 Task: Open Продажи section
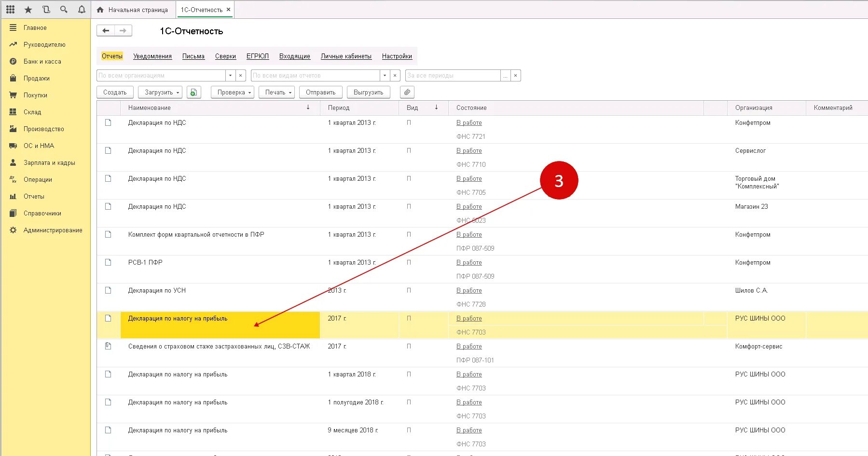pyautogui.click(x=37, y=78)
